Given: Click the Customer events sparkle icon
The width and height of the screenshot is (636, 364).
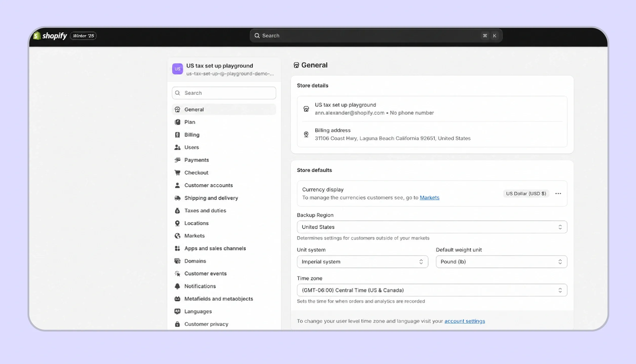Looking at the screenshot, I should pos(177,274).
